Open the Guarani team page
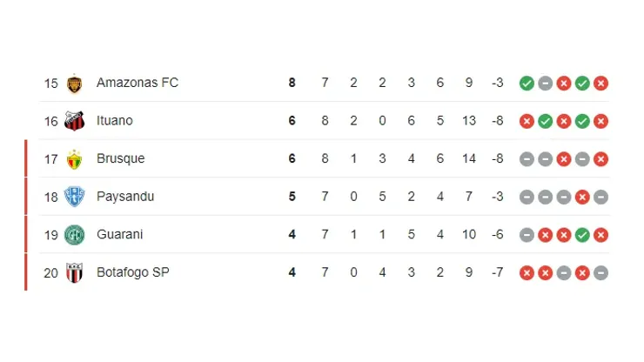Image resolution: width=644 pixels, height=362 pixels. (x=120, y=235)
